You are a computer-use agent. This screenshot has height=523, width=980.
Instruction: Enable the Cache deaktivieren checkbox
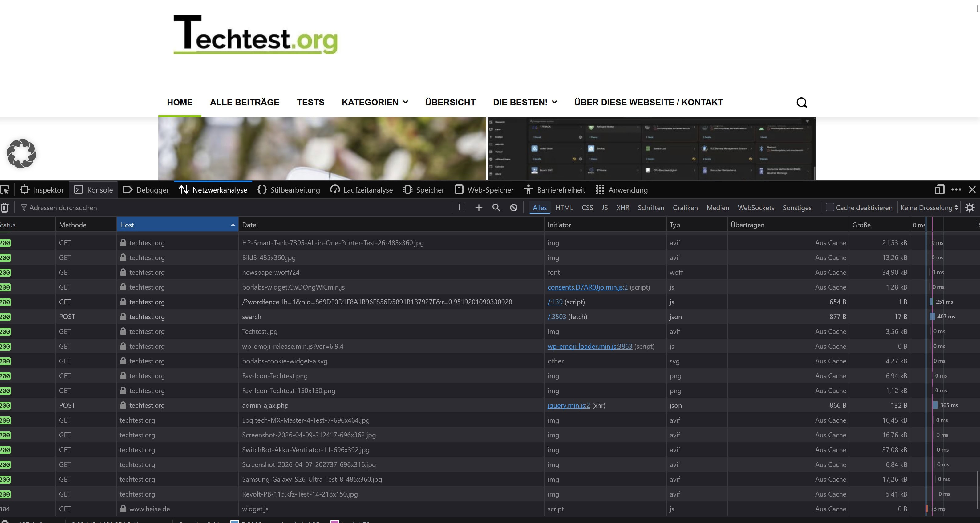click(830, 207)
